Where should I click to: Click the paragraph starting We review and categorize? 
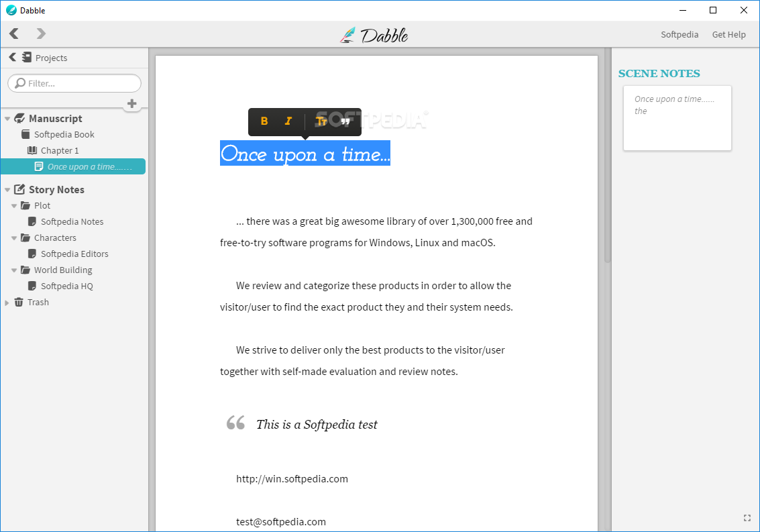click(x=366, y=297)
